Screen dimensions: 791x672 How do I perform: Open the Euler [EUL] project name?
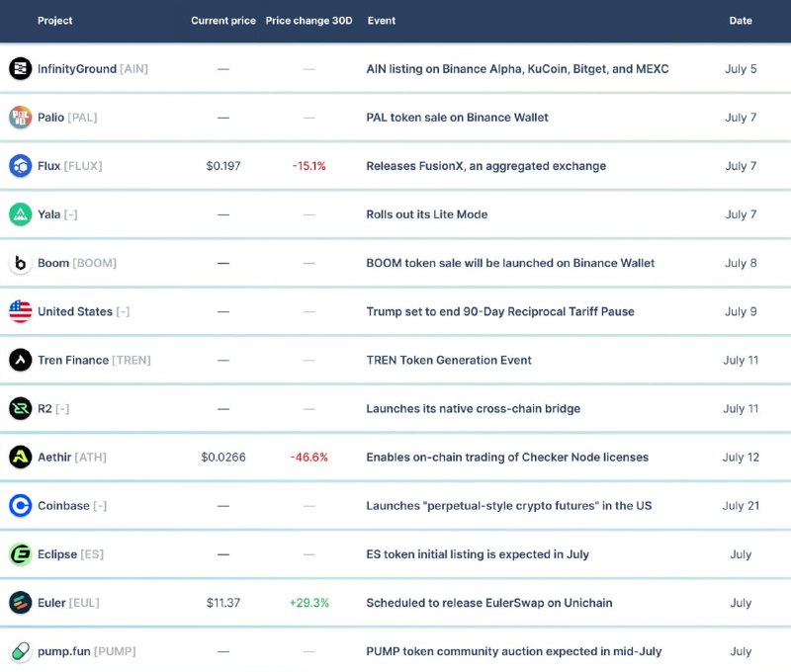(68, 603)
